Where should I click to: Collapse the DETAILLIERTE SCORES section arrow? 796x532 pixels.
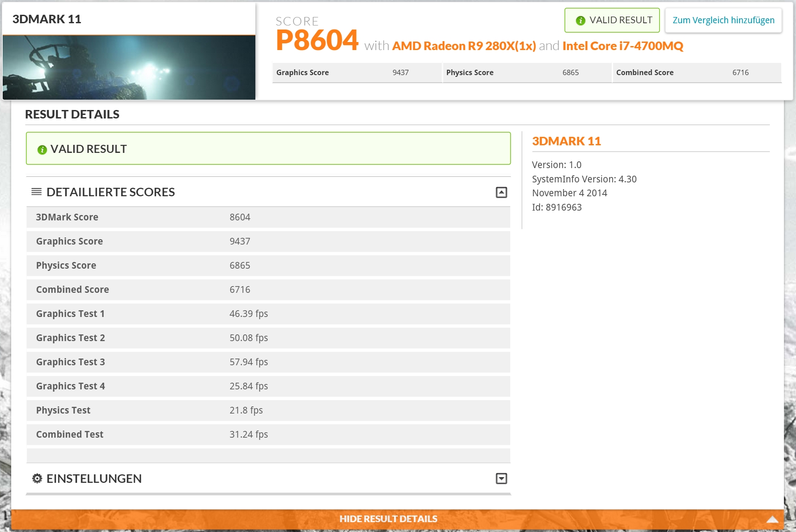(x=501, y=192)
